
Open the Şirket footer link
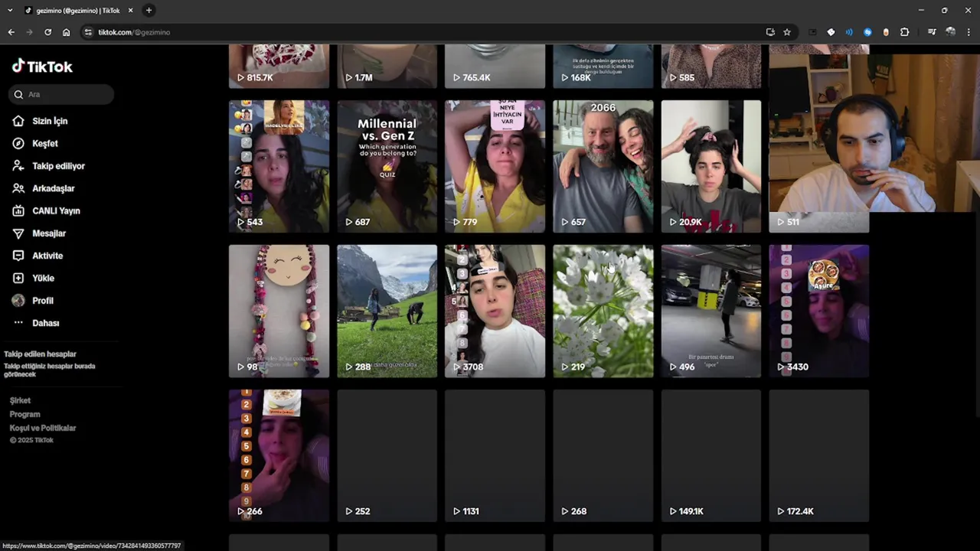[20, 400]
